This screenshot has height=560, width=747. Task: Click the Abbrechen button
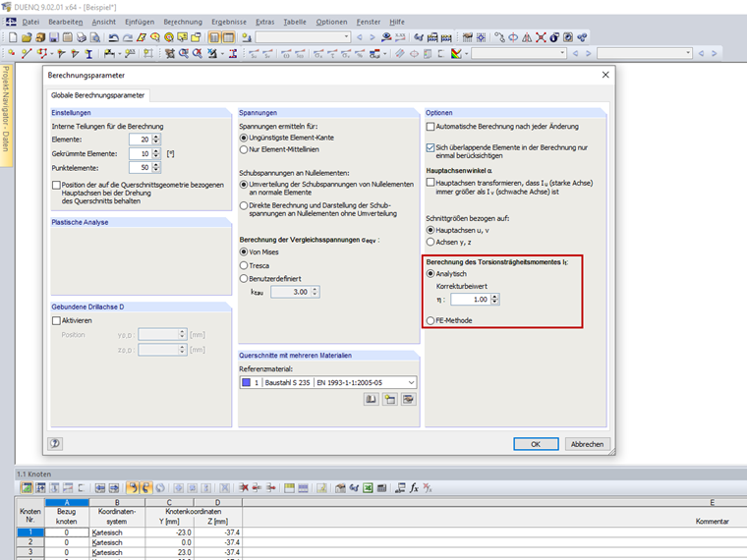pos(587,444)
